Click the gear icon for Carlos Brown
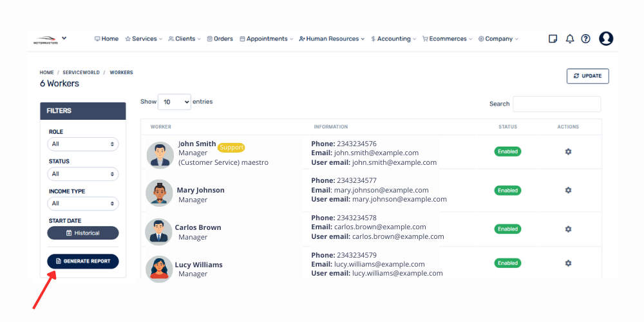This screenshot has height=322, width=644. pos(568,229)
